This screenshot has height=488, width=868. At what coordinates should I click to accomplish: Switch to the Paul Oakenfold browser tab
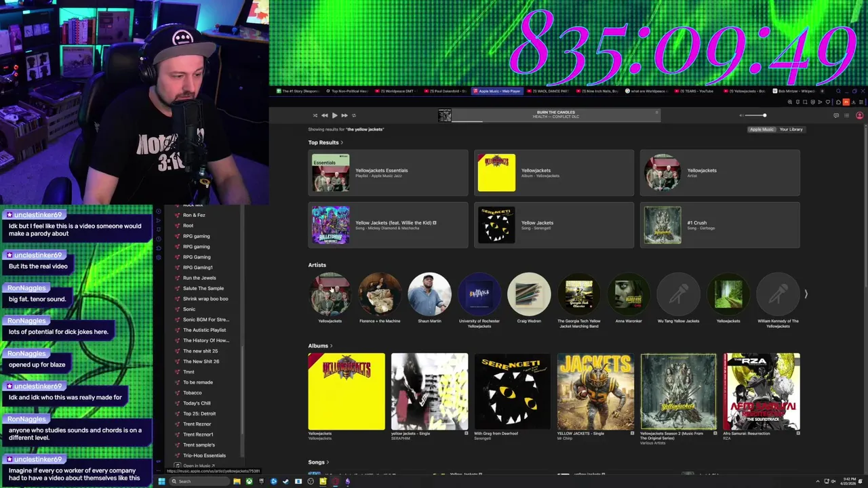(447, 91)
